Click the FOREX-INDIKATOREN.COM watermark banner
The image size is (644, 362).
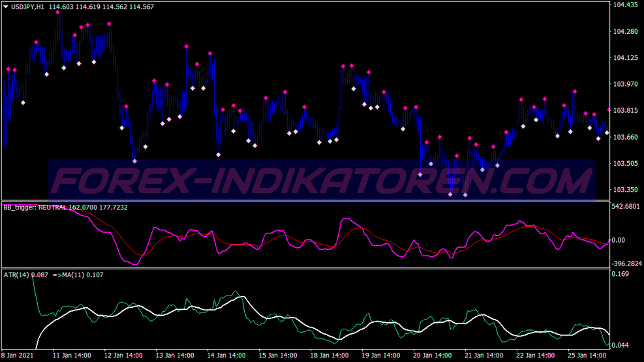click(322, 180)
